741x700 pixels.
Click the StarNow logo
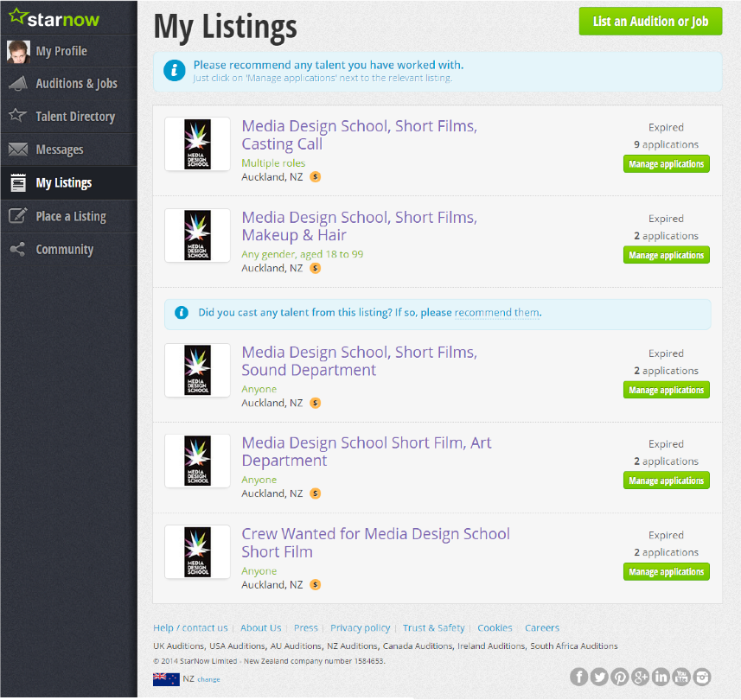(x=54, y=18)
